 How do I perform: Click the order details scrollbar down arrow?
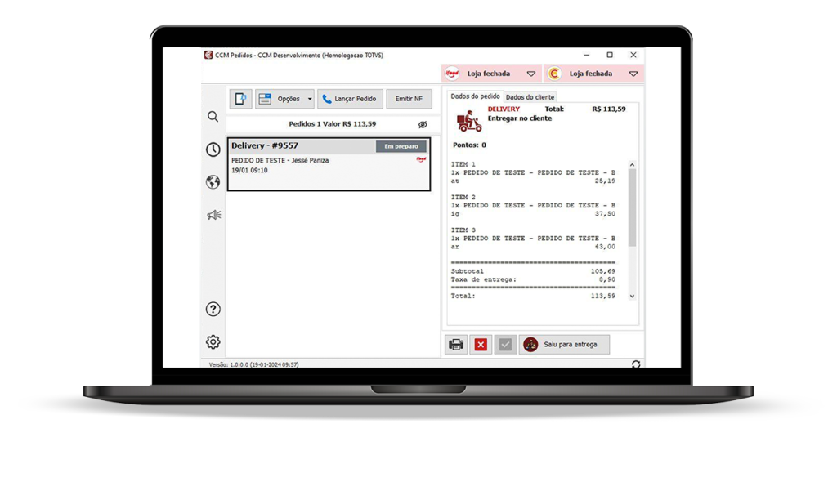(632, 297)
